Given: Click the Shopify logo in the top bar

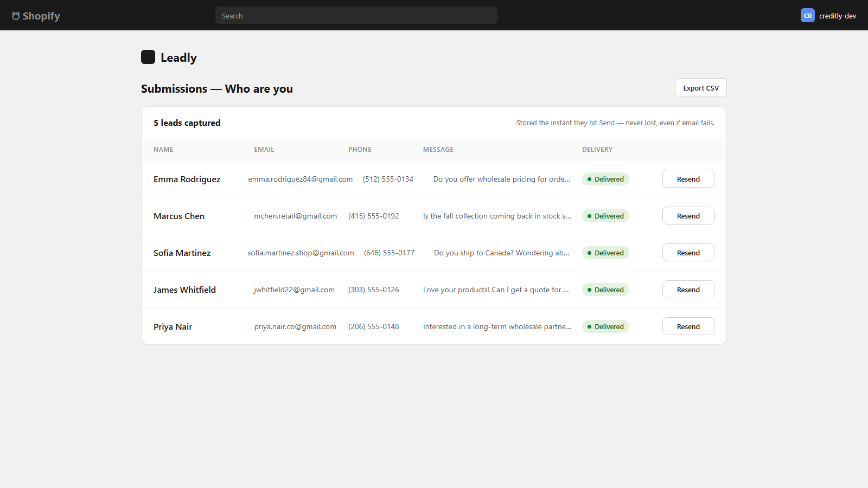Looking at the screenshot, I should (36, 16).
